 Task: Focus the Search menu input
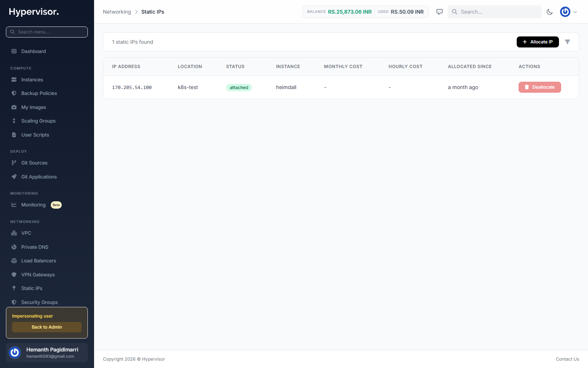point(47,32)
